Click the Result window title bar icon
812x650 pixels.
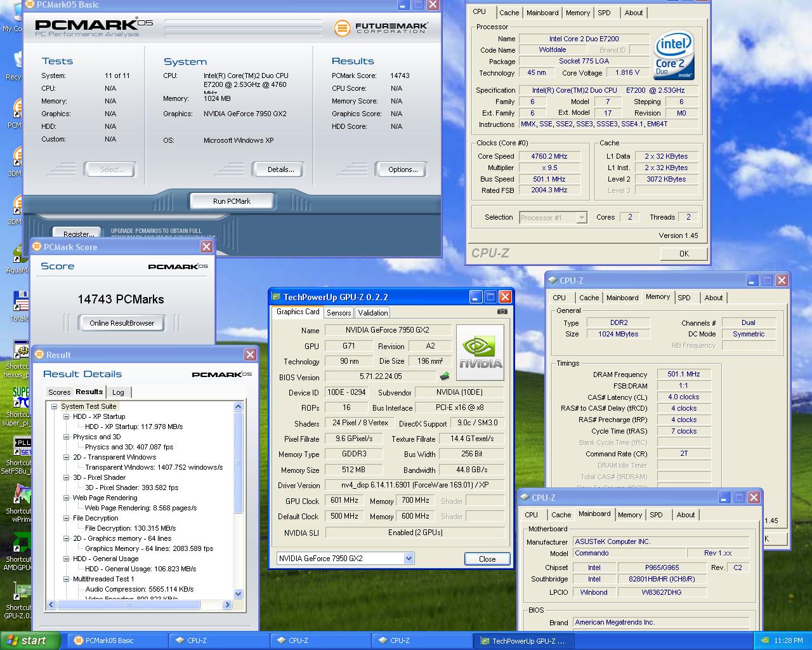39,354
